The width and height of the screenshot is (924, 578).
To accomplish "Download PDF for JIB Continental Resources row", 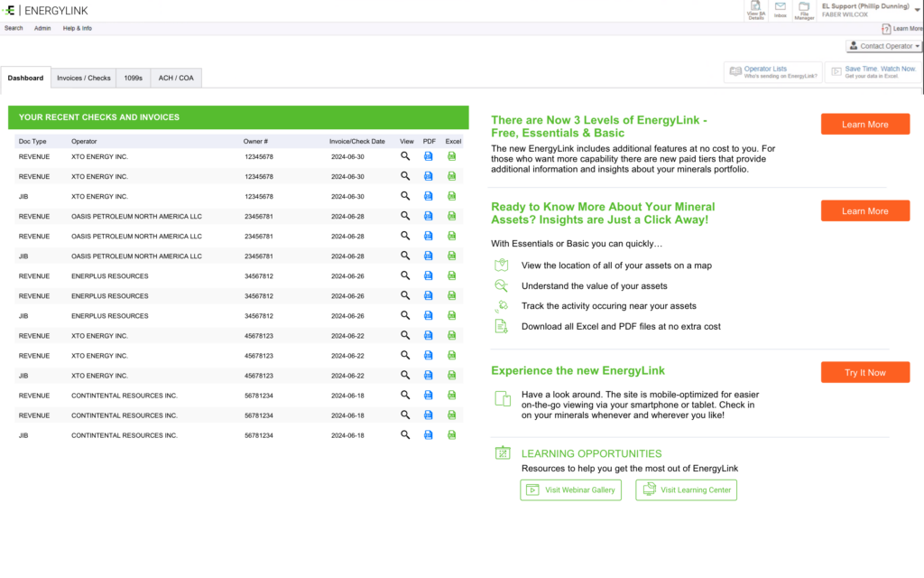I will (x=429, y=434).
